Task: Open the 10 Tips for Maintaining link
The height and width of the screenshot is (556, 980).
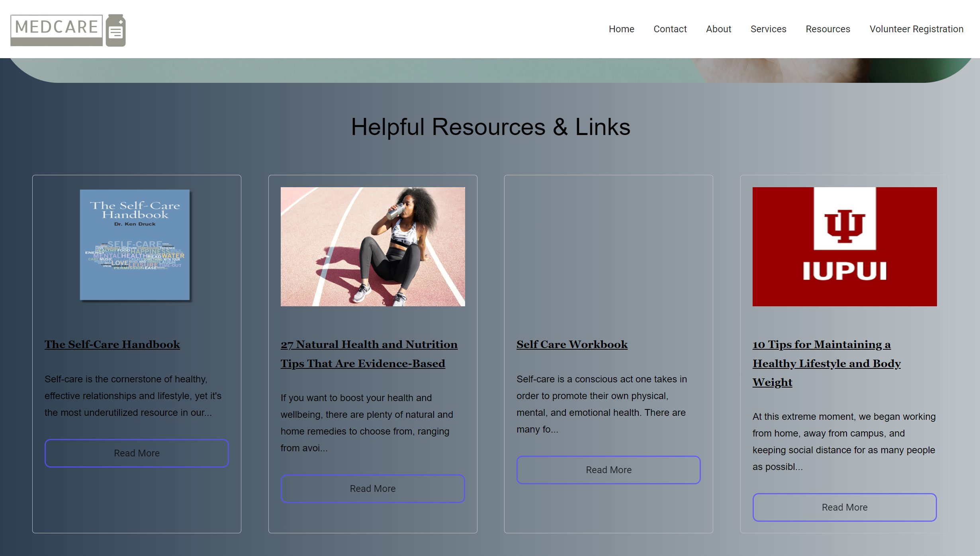Action: (826, 363)
